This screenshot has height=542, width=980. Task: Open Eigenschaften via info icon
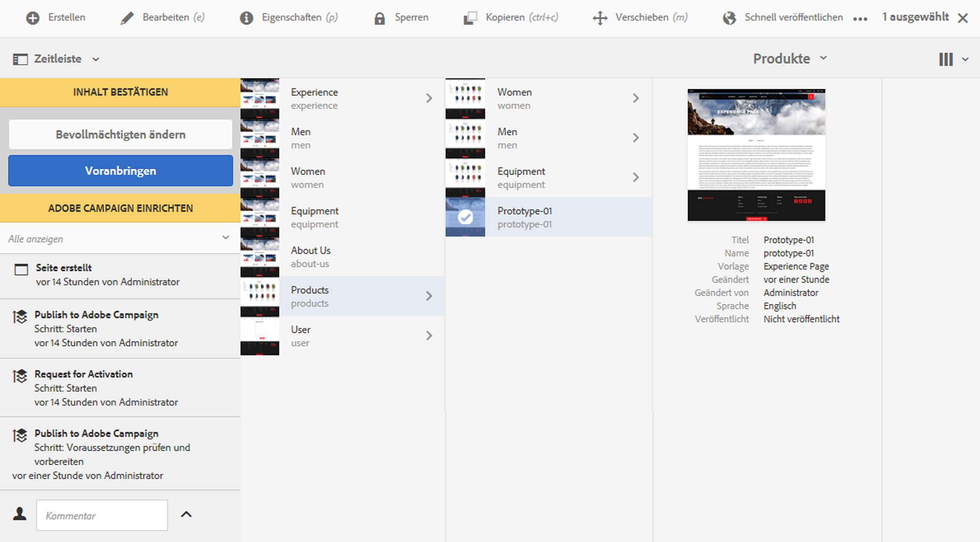click(247, 18)
